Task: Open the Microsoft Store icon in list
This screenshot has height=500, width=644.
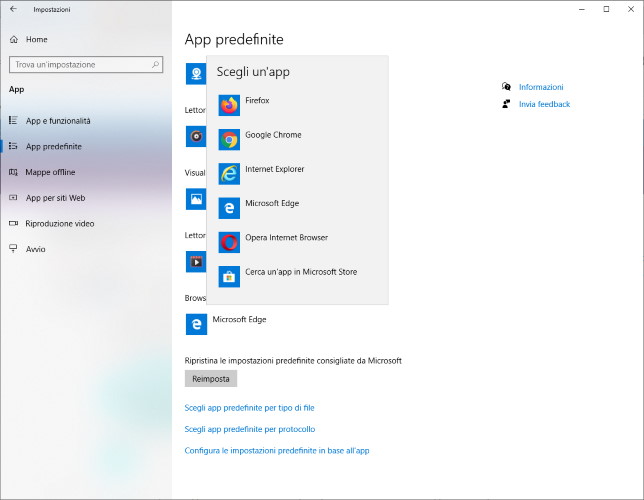Action: 229,276
